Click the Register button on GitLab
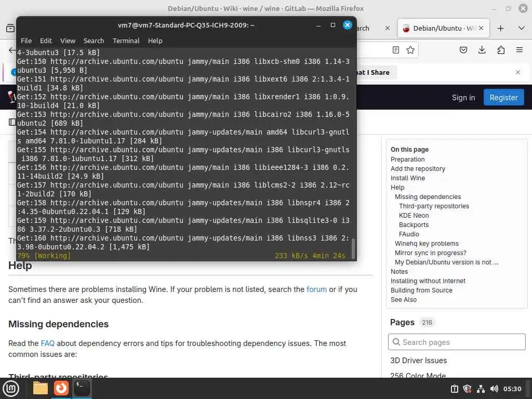This screenshot has height=399, width=532. 503,97
